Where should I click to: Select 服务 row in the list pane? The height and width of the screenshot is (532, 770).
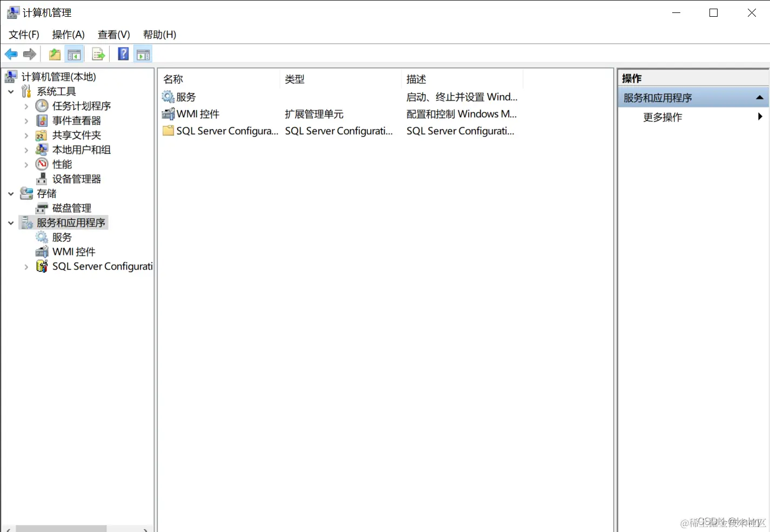point(186,97)
